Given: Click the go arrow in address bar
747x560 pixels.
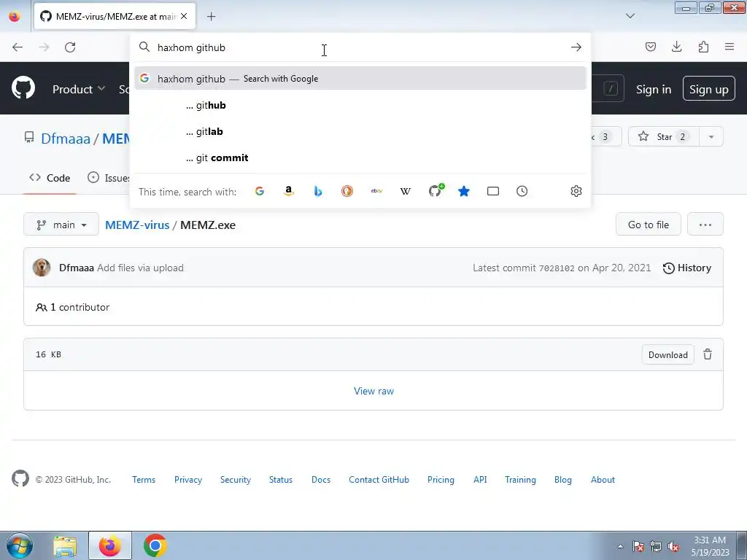Looking at the screenshot, I should tap(576, 47).
